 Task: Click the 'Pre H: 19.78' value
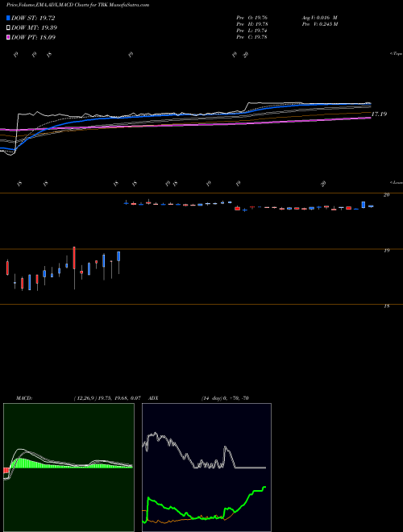252,24
